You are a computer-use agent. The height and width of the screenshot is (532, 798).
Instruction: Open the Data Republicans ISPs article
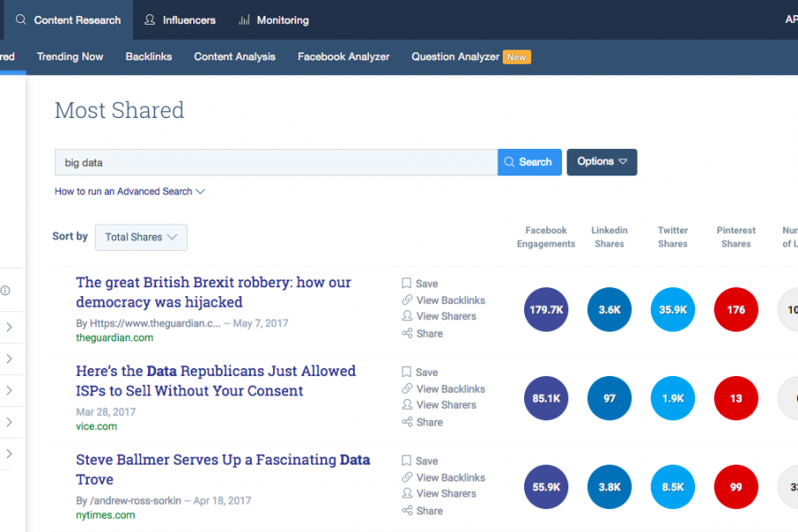tap(215, 380)
